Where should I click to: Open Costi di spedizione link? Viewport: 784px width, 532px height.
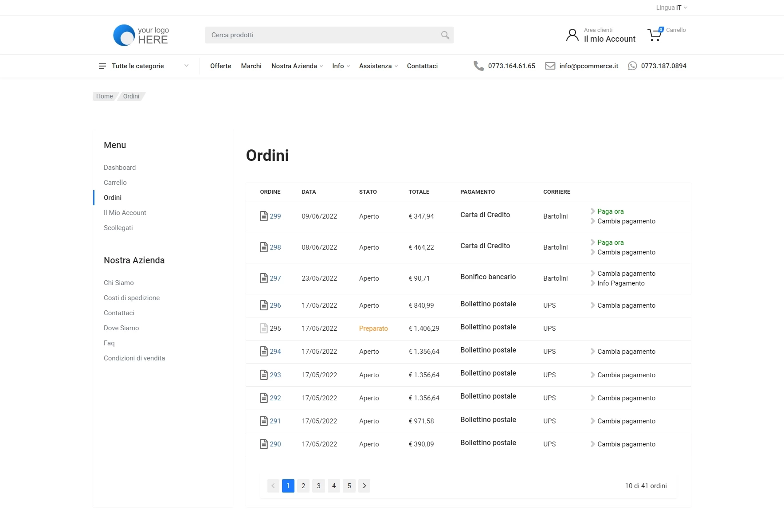click(132, 298)
